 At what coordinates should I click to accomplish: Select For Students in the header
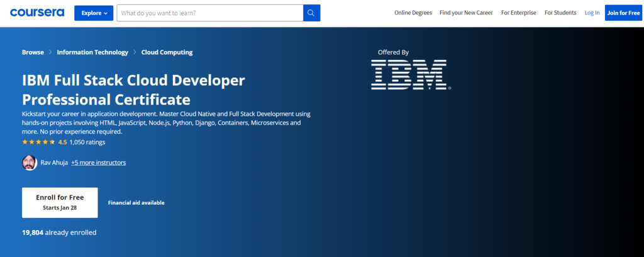coord(560,13)
